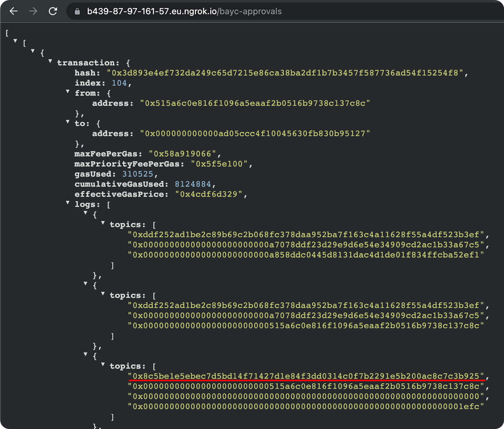Screen dimensions: 504x429
Task: Click the from address value string
Action: (255, 103)
